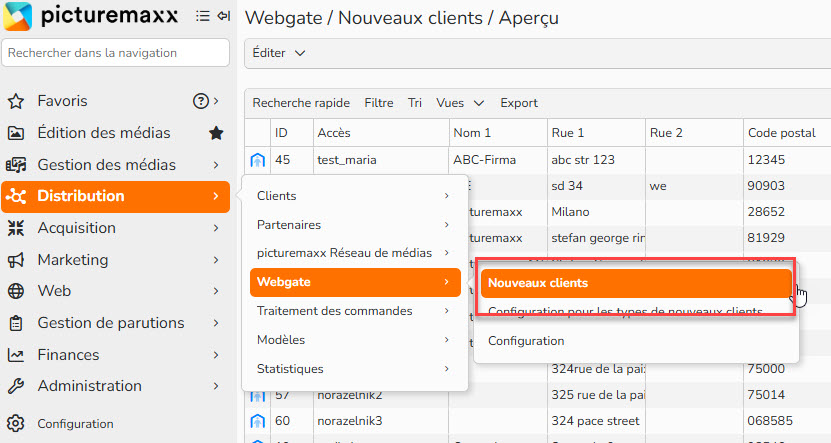The height and width of the screenshot is (443, 831).
Task: Click the client icon in row ID 45
Action: tap(258, 160)
